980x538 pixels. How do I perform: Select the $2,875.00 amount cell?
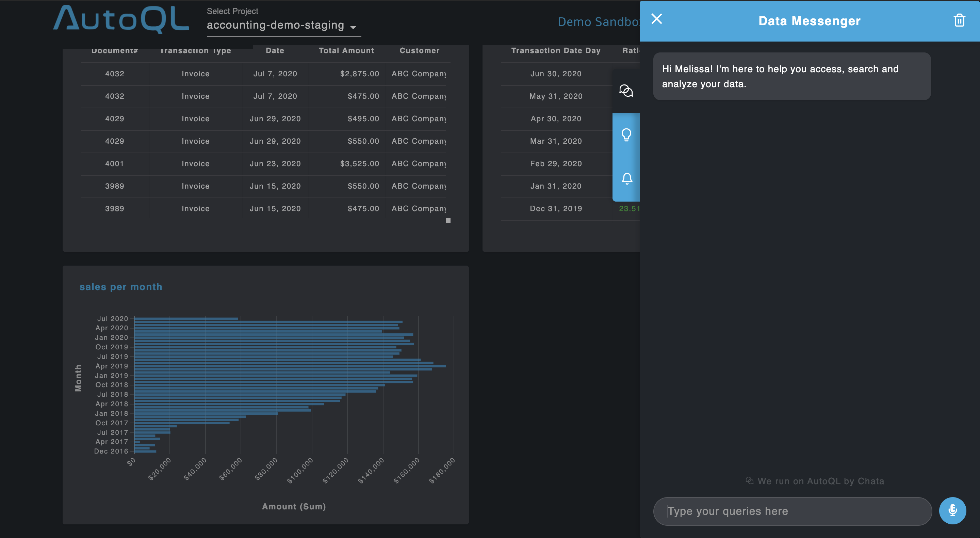[360, 74]
